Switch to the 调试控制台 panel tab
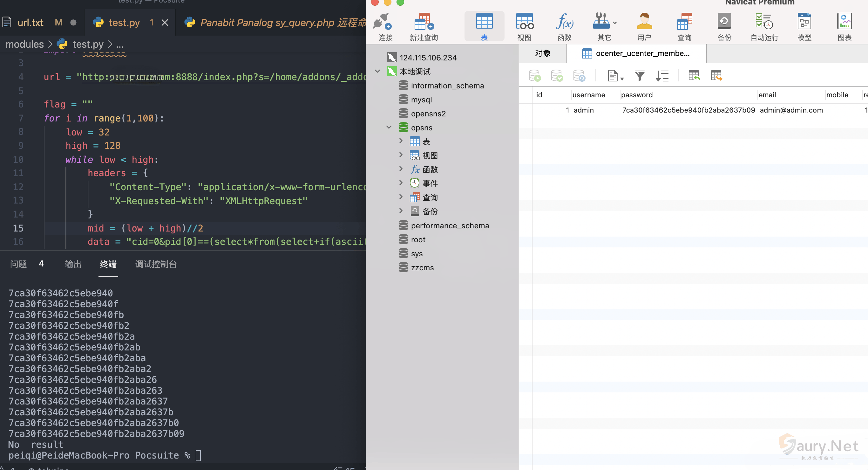 (x=156, y=264)
